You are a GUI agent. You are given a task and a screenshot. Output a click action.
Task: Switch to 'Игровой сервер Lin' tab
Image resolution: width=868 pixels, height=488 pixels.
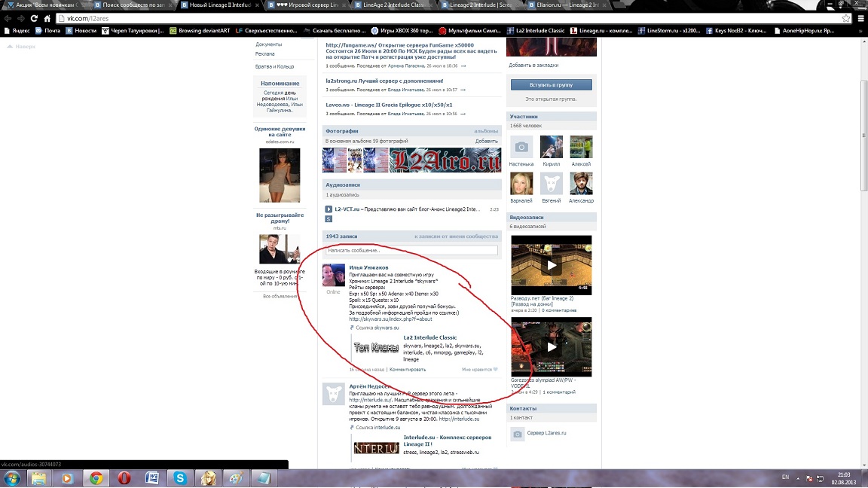click(307, 5)
